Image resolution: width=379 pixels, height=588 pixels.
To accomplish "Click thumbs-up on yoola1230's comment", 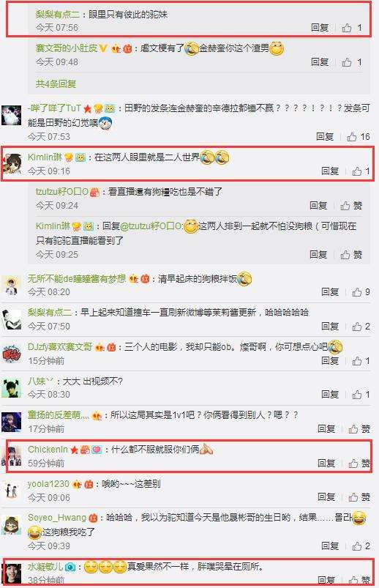I will tap(359, 497).
